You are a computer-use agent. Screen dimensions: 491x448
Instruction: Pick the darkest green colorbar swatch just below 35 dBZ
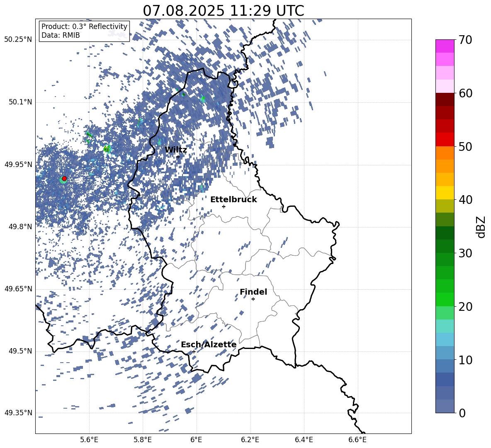[x=445, y=233]
